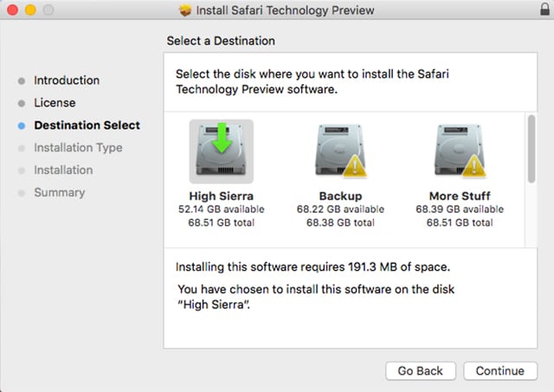Click the warning badge on More Stuff disk
The image size is (554, 392).
pos(476,170)
